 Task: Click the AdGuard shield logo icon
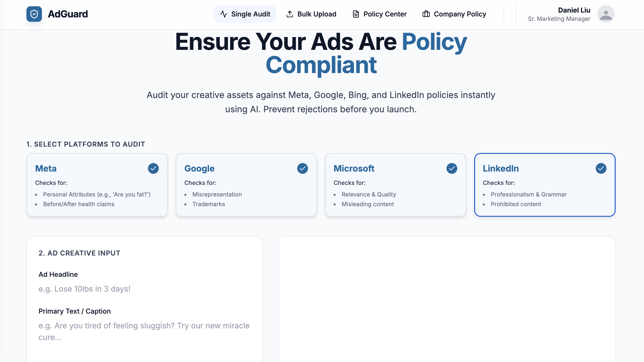click(34, 14)
